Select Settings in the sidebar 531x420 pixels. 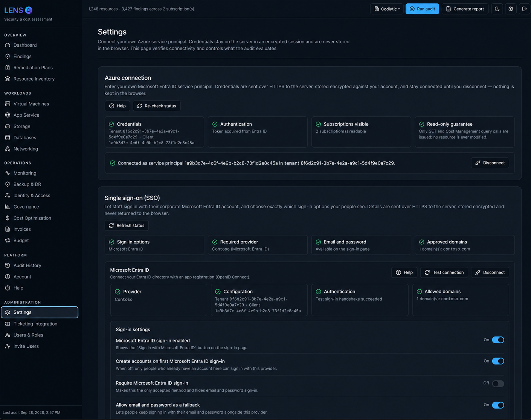[x=40, y=312]
